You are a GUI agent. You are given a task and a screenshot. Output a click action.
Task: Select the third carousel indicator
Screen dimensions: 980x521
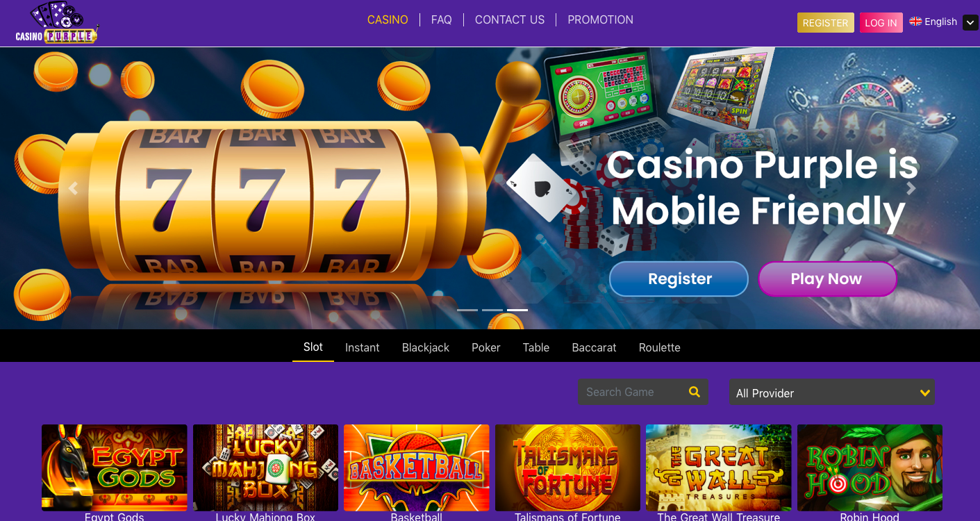point(517,310)
